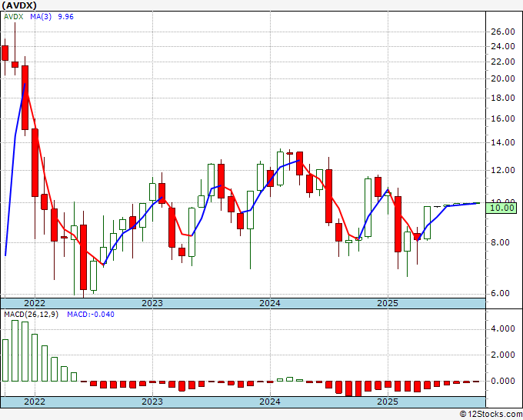Click 2024 on the price chart time axis

pos(270,303)
